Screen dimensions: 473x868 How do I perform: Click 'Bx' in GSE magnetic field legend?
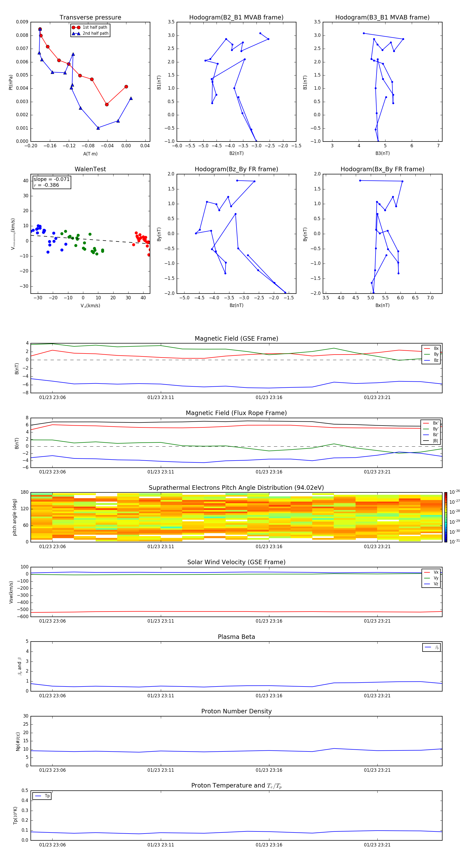pyautogui.click(x=431, y=349)
